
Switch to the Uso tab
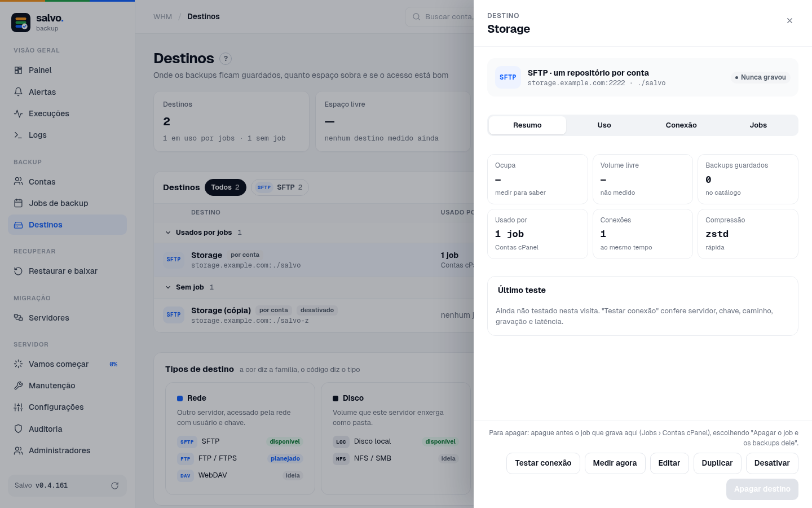604,125
